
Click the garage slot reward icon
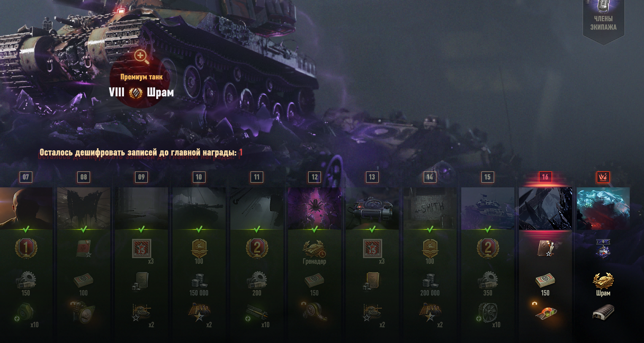tap(603, 312)
